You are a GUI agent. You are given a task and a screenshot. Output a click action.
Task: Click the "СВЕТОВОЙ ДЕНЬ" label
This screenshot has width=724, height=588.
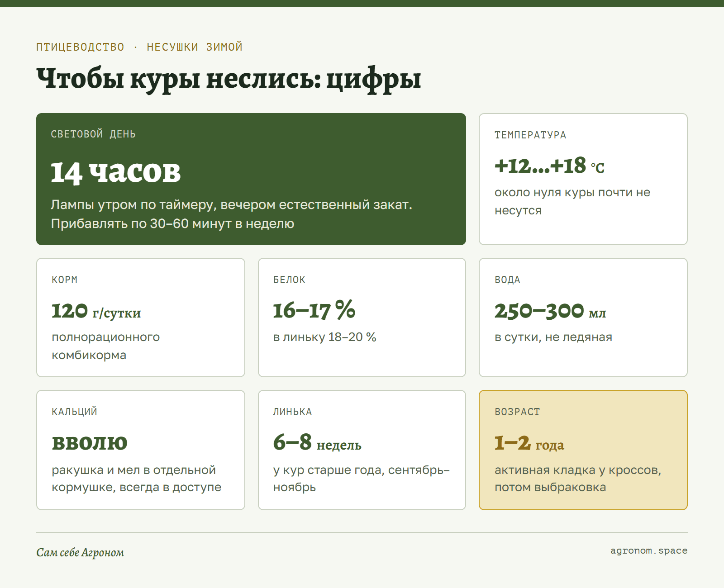(x=93, y=134)
